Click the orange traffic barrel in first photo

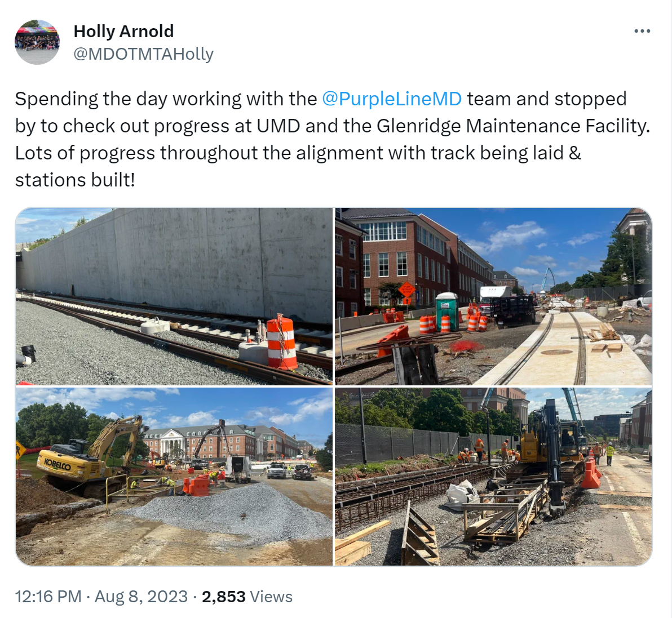tap(281, 344)
